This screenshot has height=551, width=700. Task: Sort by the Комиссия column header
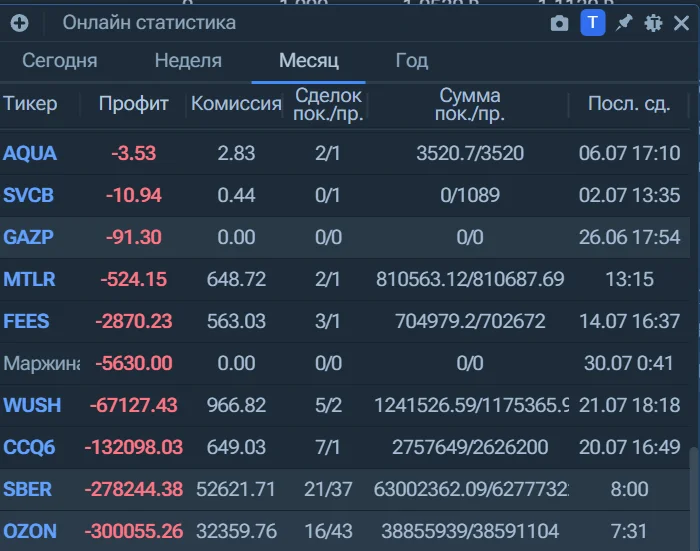pyautogui.click(x=236, y=104)
